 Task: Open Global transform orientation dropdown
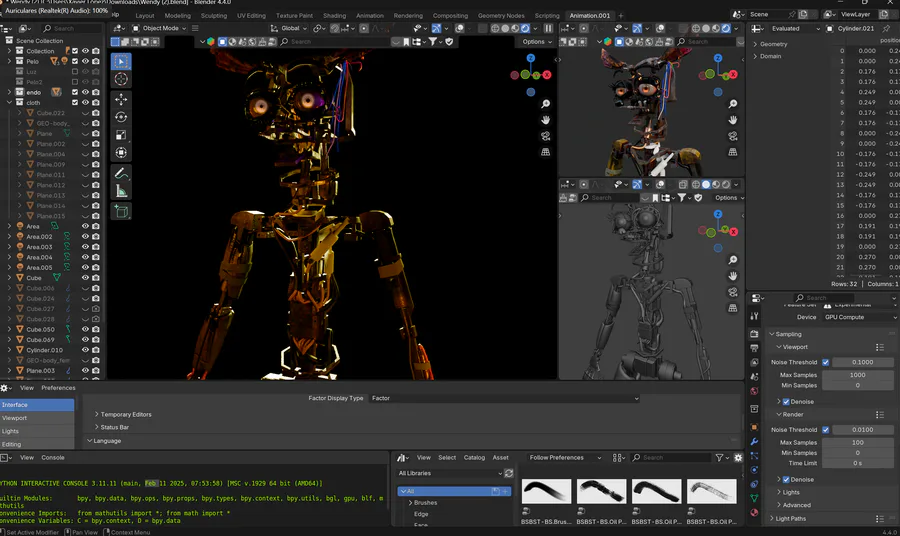click(288, 28)
